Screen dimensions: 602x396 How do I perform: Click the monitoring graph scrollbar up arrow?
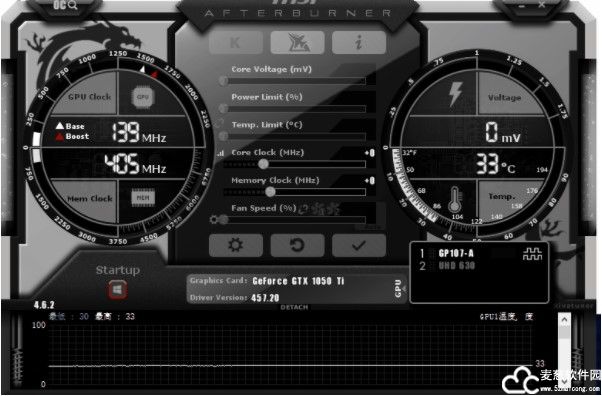point(564,319)
